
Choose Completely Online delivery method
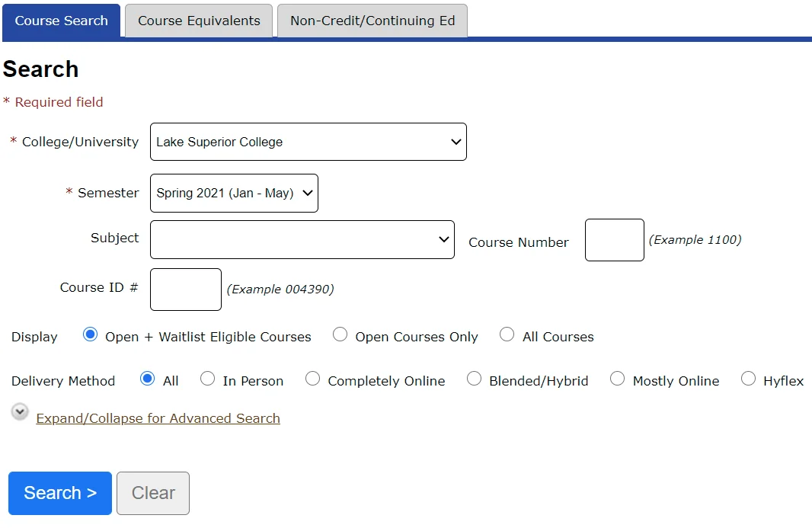pos(313,379)
